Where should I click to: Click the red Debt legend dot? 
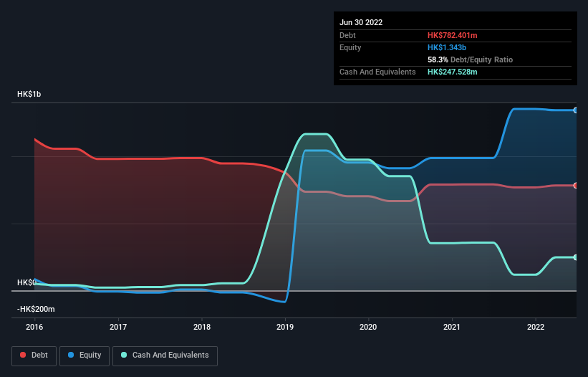(x=23, y=355)
